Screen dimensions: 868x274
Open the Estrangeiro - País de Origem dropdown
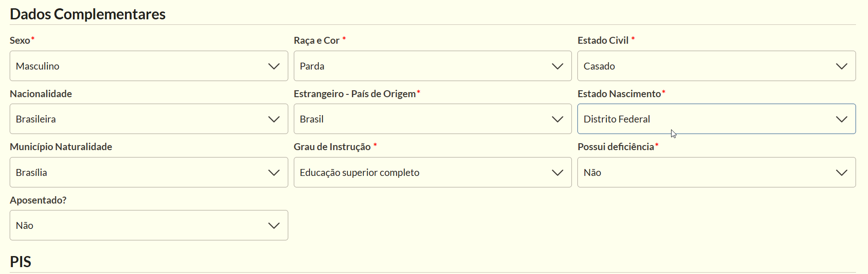(x=433, y=119)
